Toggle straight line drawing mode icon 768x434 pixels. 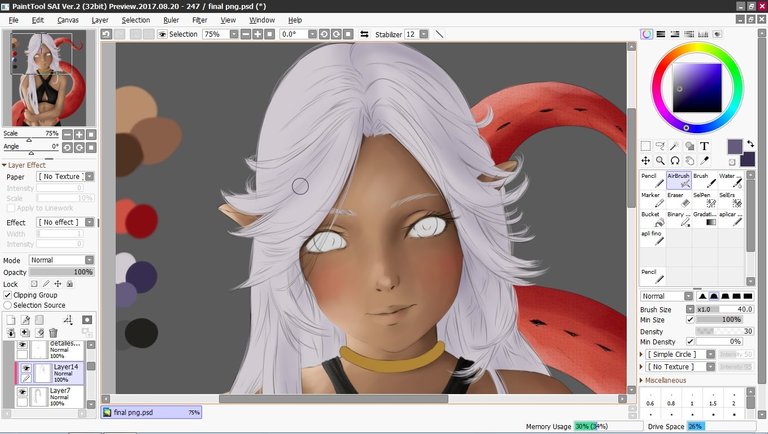(439, 34)
